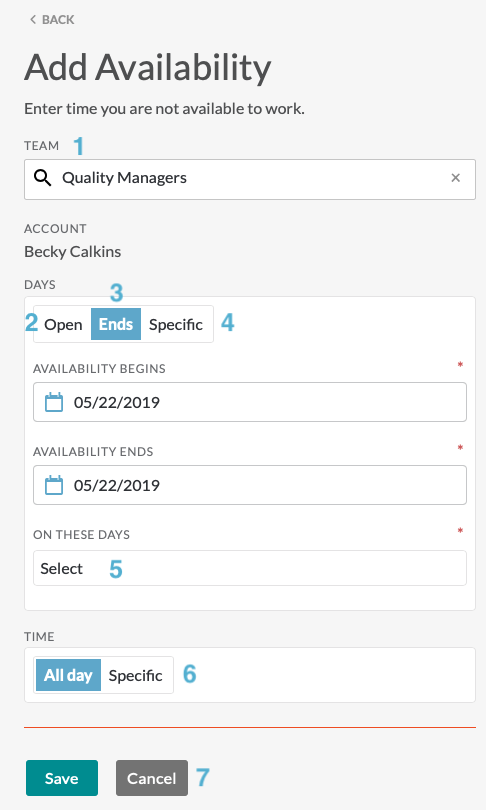Clear the Quality Managers team selection
This screenshot has width=486, height=810.
pyautogui.click(x=455, y=178)
